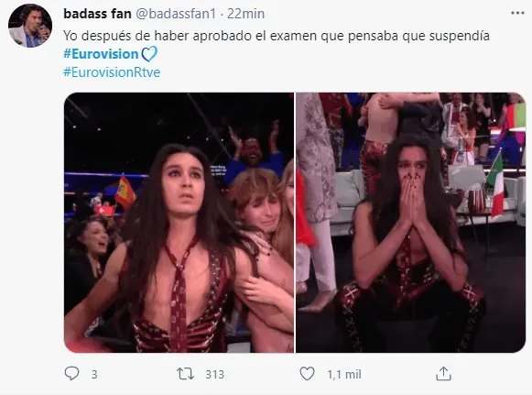View the right photo with hands over face
The height and width of the screenshot is (395, 532).
point(410,223)
